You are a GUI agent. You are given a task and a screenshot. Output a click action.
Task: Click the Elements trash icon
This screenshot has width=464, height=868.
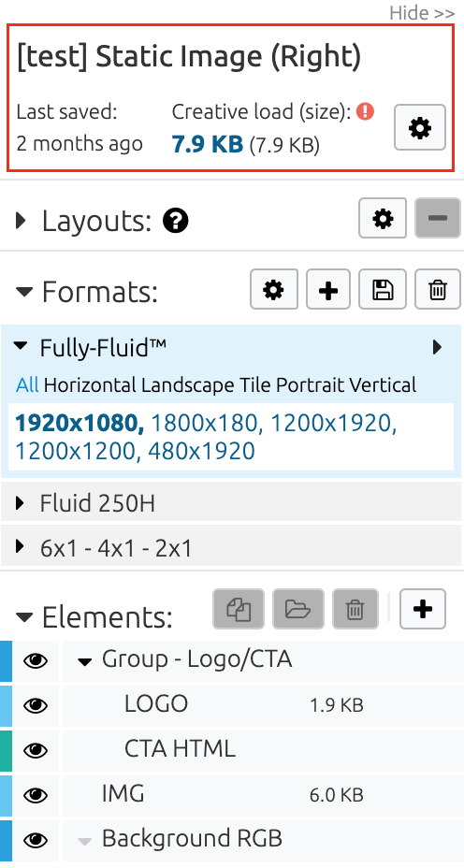tap(355, 609)
